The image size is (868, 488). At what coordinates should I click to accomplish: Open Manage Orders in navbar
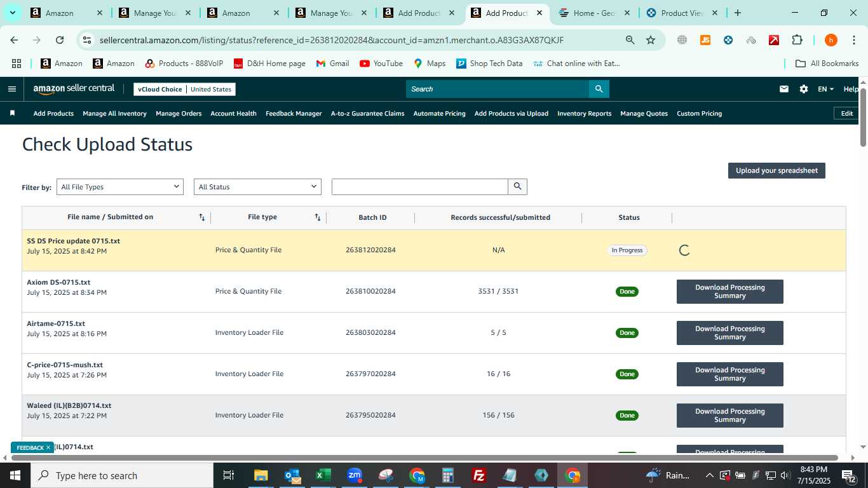[179, 113]
